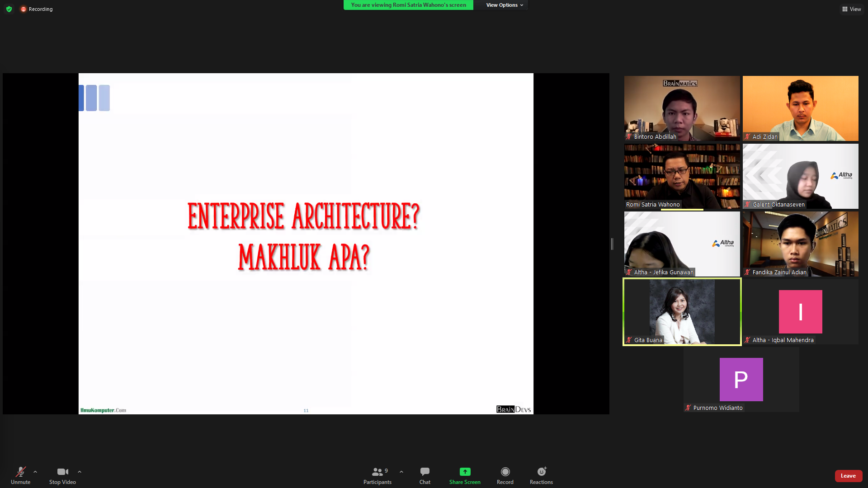
Task: Click the green encryption shield icon
Action: 9,9
